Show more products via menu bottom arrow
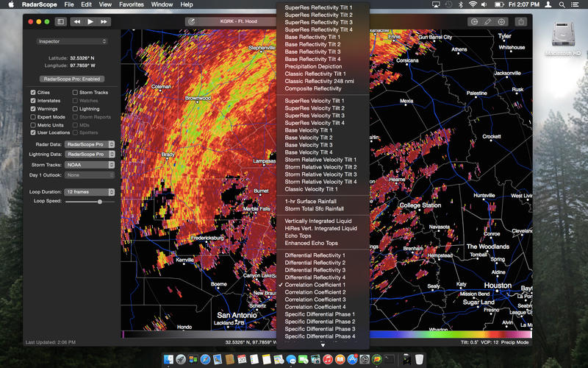This screenshot has height=368, width=588. pos(323,344)
